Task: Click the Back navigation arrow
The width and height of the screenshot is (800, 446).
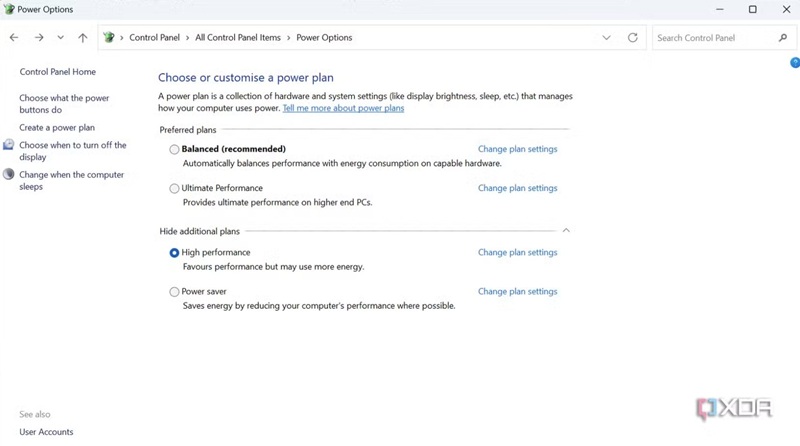Action: click(x=14, y=38)
